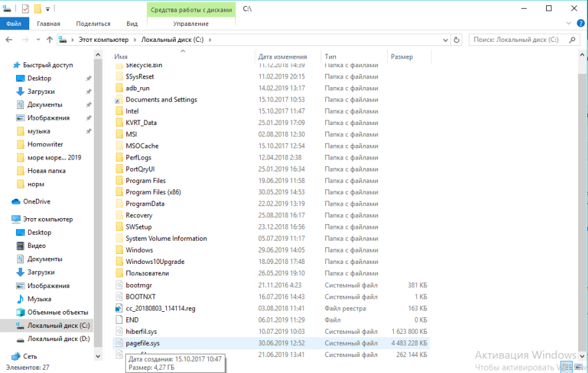Open the recent locations dropdown arrow
The image size is (588, 373).
pyautogui.click(x=38, y=40)
